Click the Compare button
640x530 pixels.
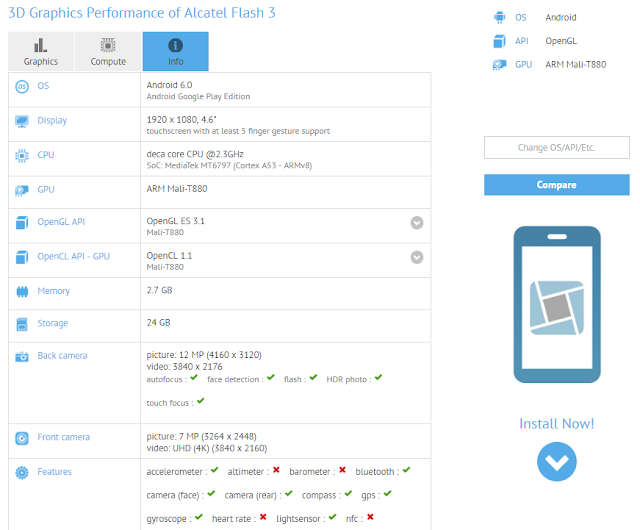click(x=557, y=185)
